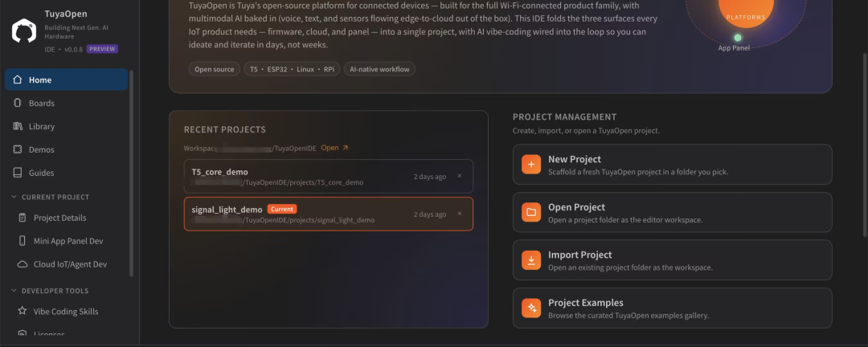The height and width of the screenshot is (347, 868).
Task: Open the T5_core_demo recent project
Action: 328,176
